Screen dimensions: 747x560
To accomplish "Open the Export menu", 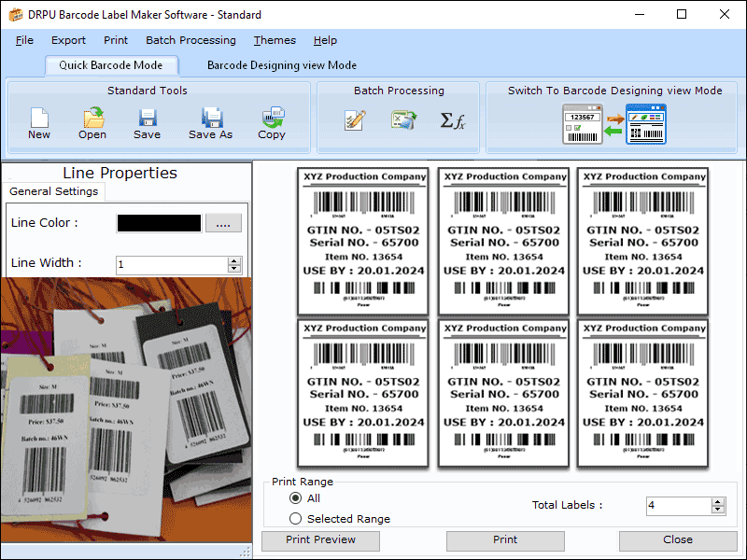I will click(68, 40).
